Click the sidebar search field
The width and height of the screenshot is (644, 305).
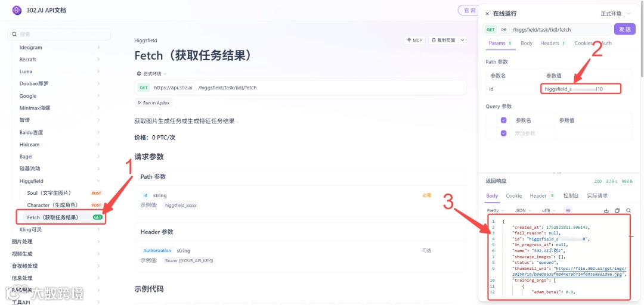[59, 35]
